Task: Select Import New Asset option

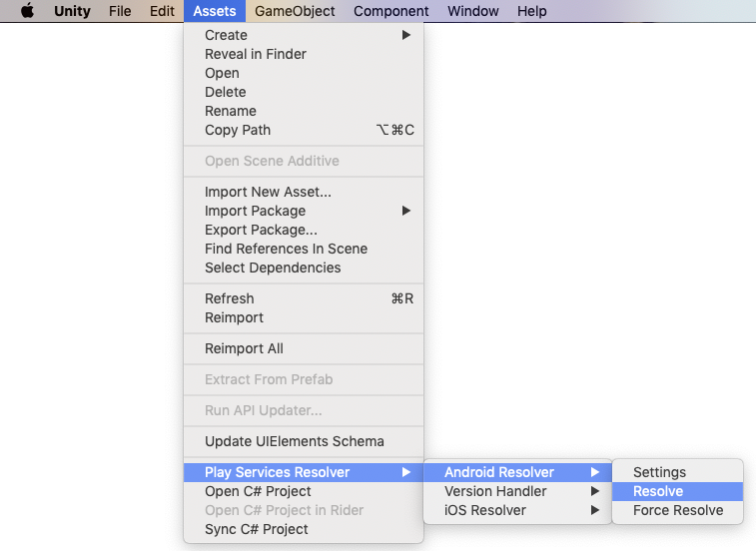Action: pyautogui.click(x=268, y=192)
